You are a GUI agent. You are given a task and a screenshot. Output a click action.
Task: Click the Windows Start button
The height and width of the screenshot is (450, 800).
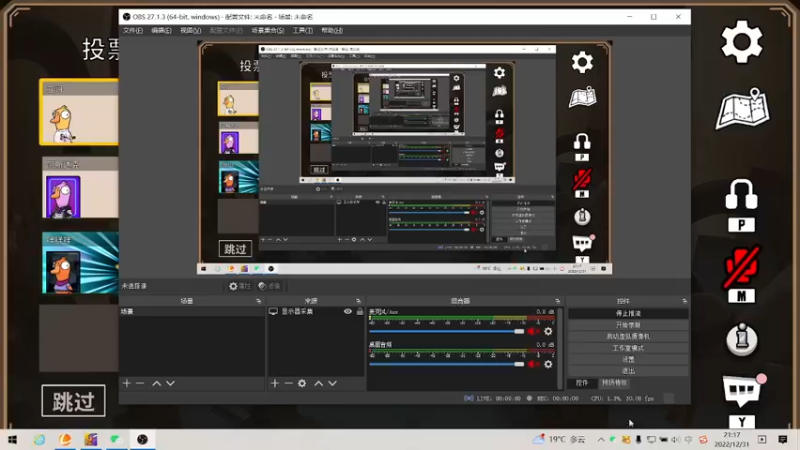click(12, 439)
